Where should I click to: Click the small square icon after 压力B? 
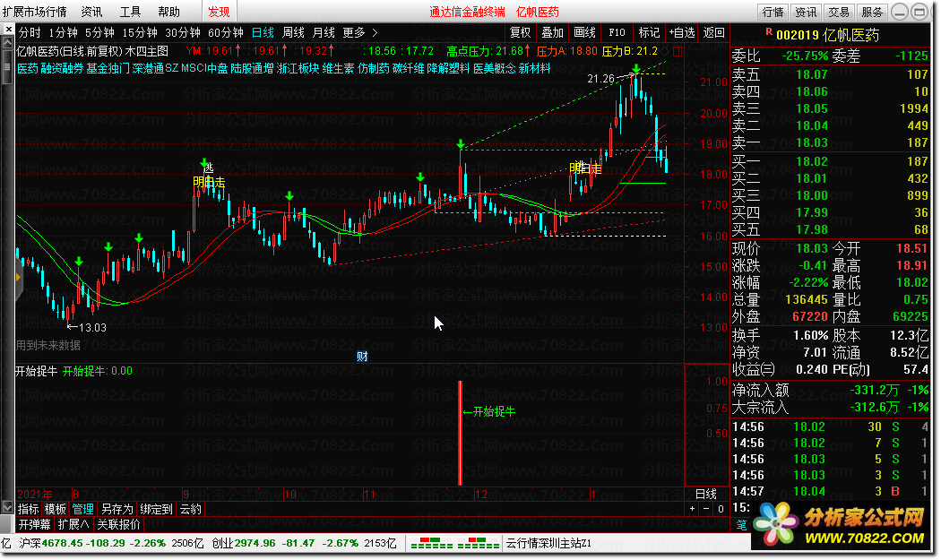(678, 52)
